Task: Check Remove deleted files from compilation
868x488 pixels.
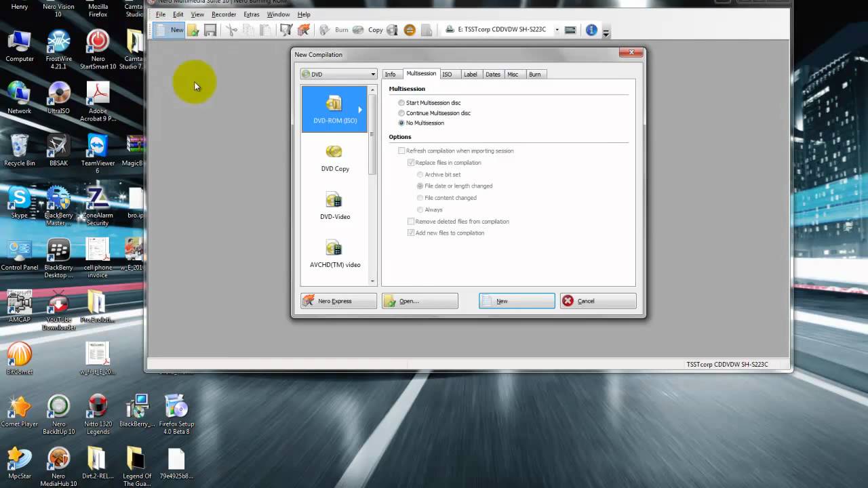Action: point(411,221)
